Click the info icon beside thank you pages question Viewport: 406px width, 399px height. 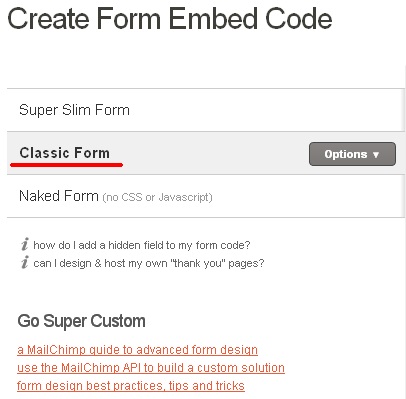pos(25,262)
